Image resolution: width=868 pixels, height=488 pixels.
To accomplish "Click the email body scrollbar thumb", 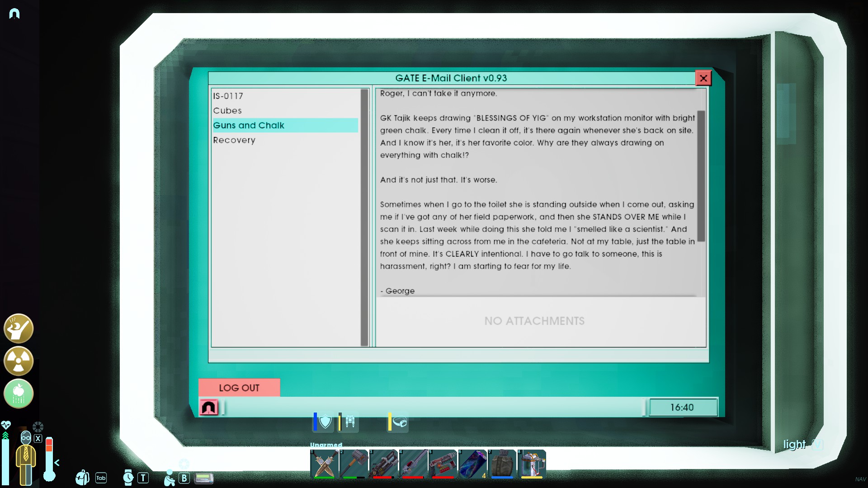I will [x=701, y=176].
